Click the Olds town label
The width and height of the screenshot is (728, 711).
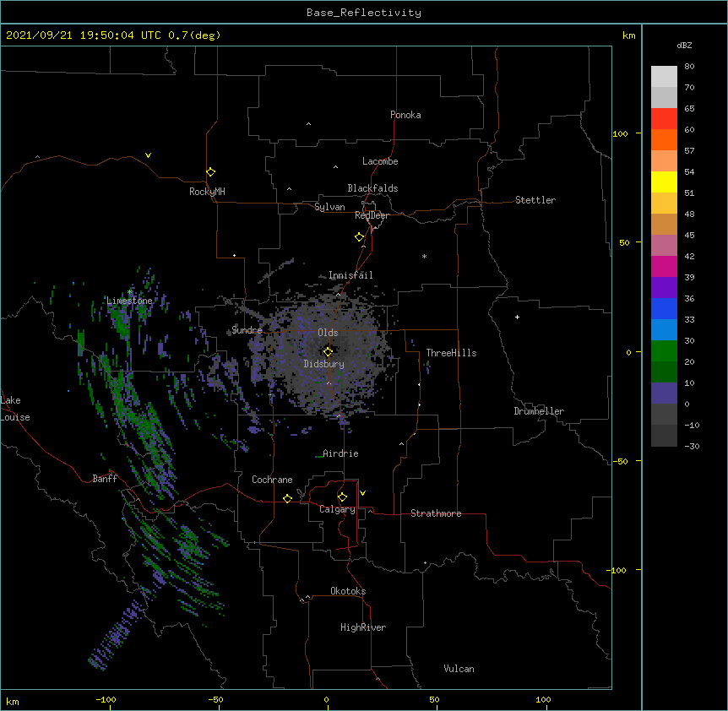(x=328, y=333)
